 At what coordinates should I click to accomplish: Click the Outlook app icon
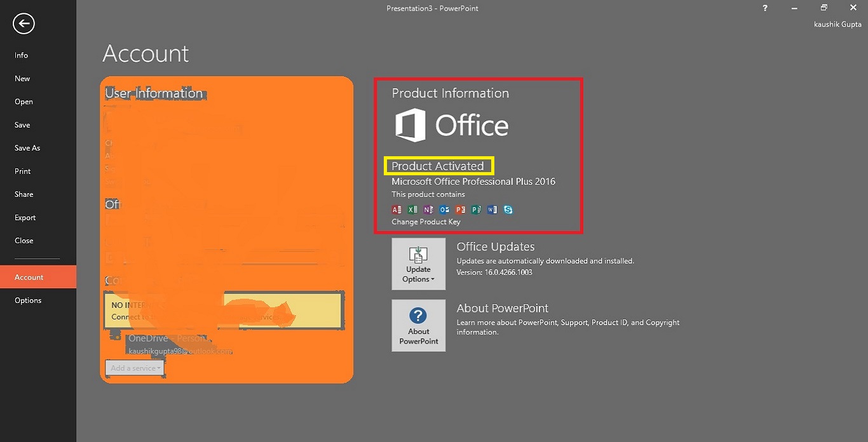click(444, 210)
